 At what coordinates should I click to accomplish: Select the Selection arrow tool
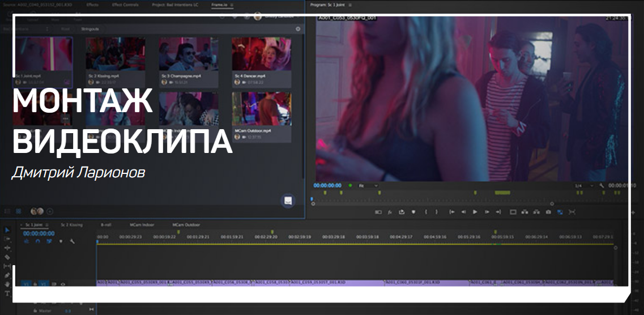point(7,230)
